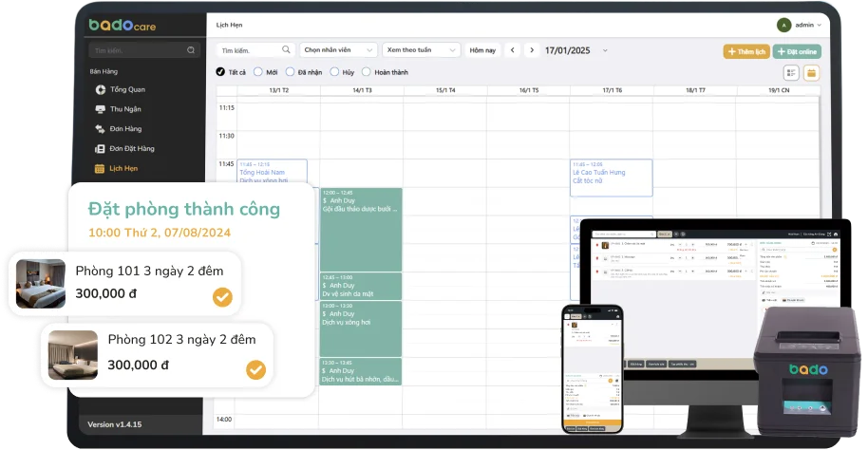The image size is (868, 450).
Task: Click the 14:00 time label
Action: (x=224, y=419)
